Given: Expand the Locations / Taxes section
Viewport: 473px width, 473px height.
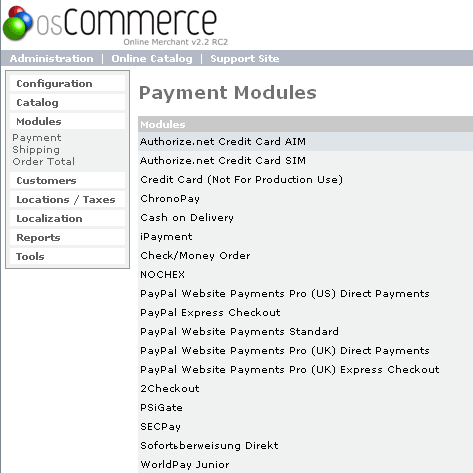Looking at the screenshot, I should click(67, 199).
